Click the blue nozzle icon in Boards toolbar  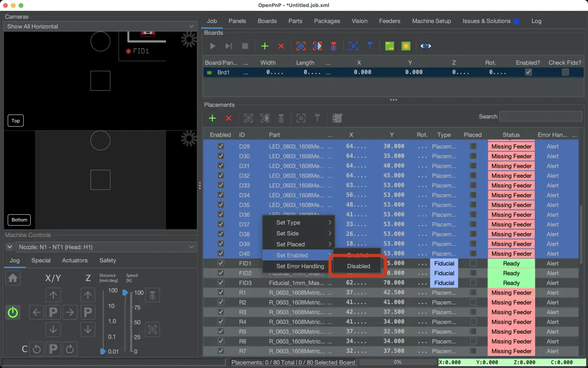370,46
